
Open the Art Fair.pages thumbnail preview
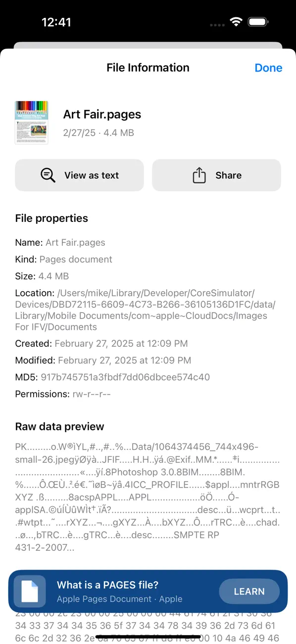(31, 122)
